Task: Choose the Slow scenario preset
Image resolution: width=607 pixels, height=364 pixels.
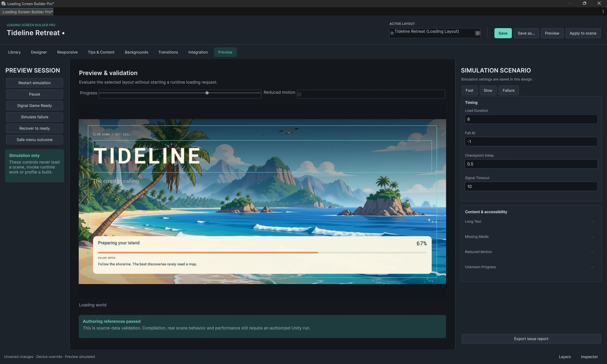Action: click(x=488, y=90)
